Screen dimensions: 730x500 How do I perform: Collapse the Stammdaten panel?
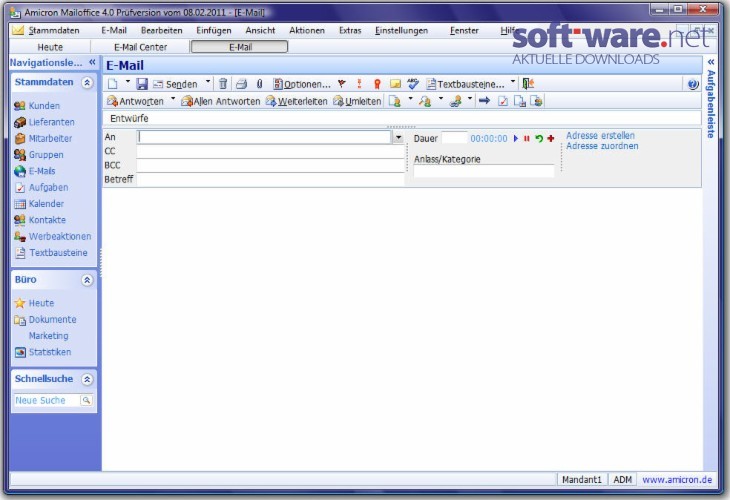[87, 83]
